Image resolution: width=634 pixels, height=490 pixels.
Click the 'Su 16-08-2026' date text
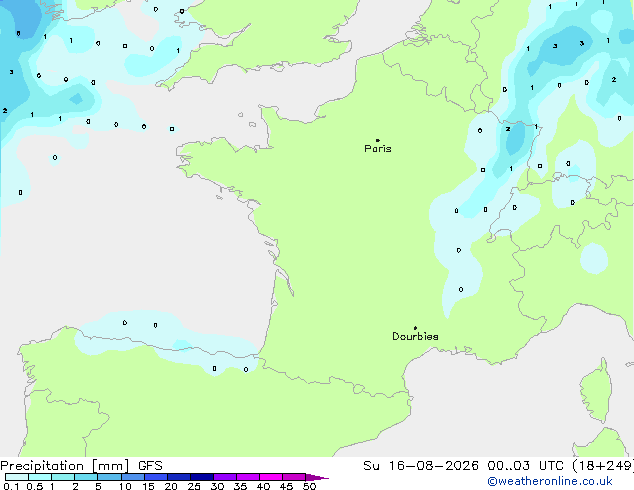pos(421,466)
